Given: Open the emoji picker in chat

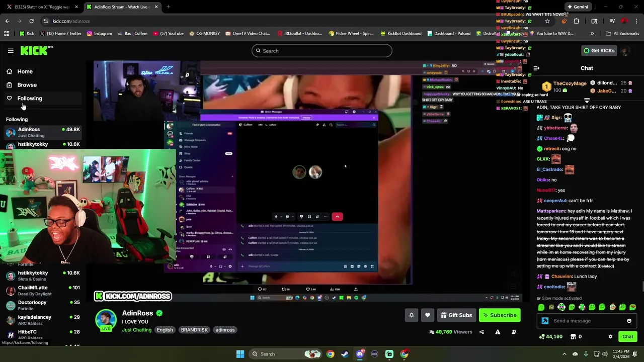Looking at the screenshot, I should point(629,321).
